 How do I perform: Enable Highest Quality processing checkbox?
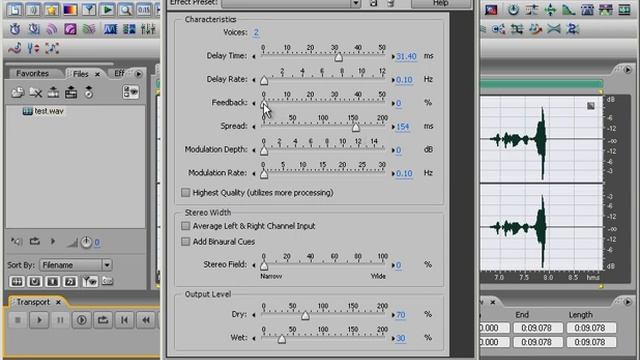(186, 192)
